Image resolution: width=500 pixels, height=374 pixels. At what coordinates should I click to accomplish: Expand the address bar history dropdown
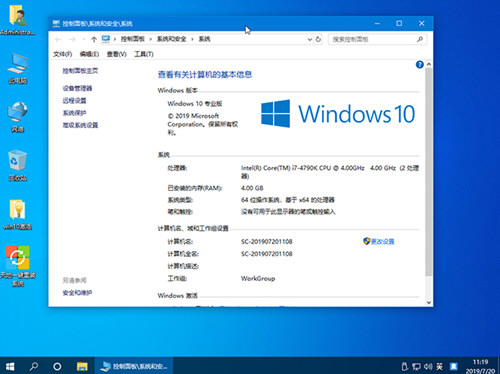click(x=309, y=39)
